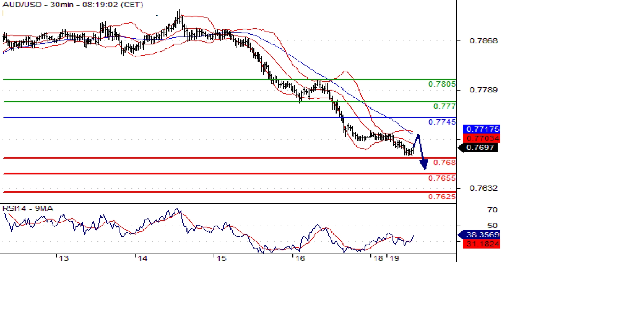This screenshot has height=313, width=644.
Task: Click the red 0.768 support label
Action: 445,163
